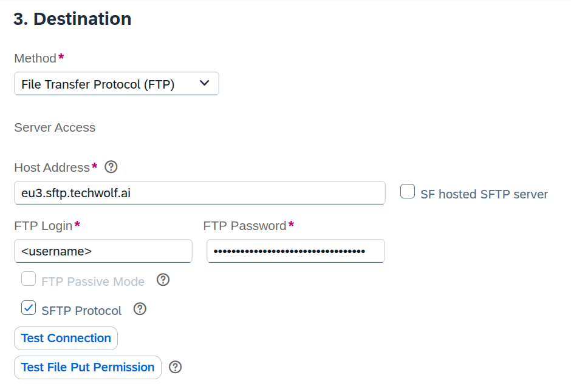
Task: Select the FTP Password masked field
Action: pyautogui.click(x=295, y=251)
